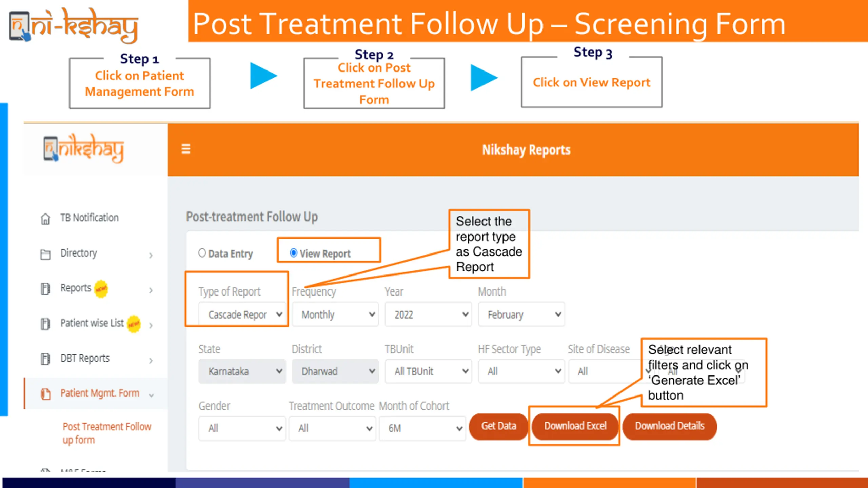Open the Patient wise List menu
The image size is (868, 488).
coord(92,323)
